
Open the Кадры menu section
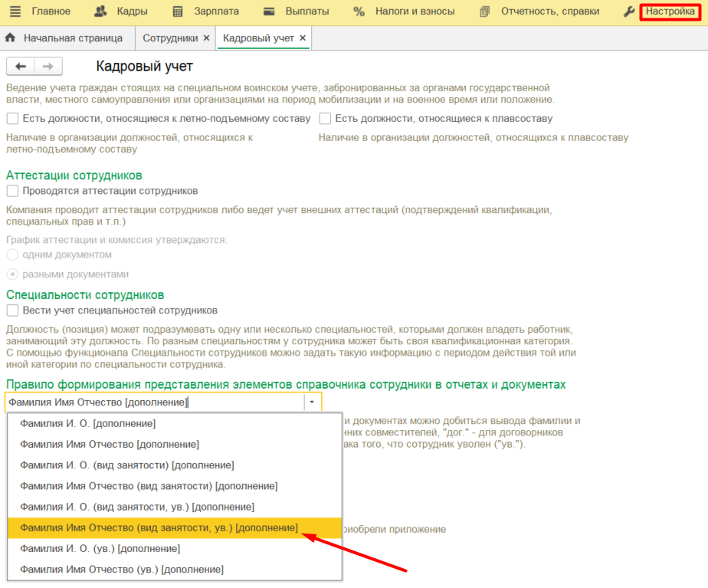[132, 11]
